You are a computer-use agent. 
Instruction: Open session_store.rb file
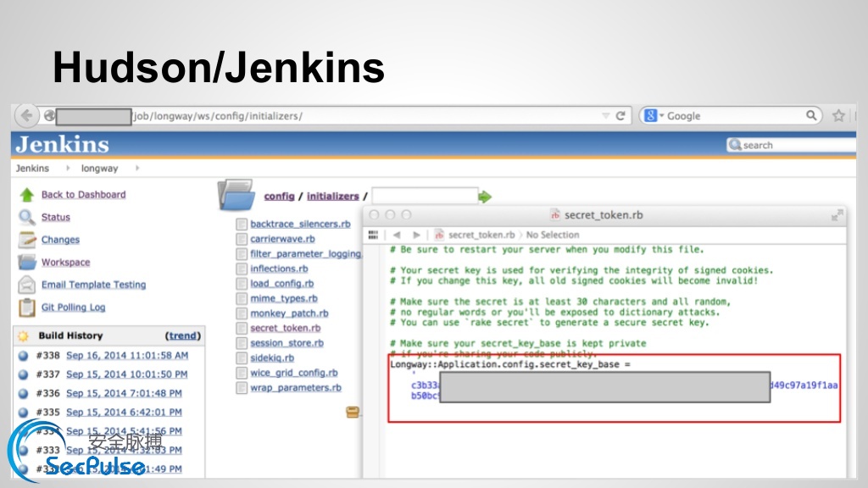click(x=287, y=343)
